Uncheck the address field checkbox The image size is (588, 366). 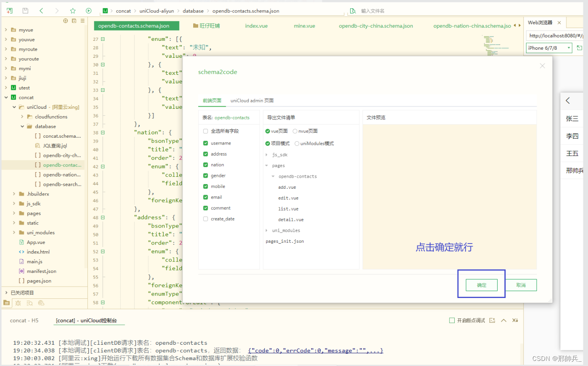coord(205,154)
